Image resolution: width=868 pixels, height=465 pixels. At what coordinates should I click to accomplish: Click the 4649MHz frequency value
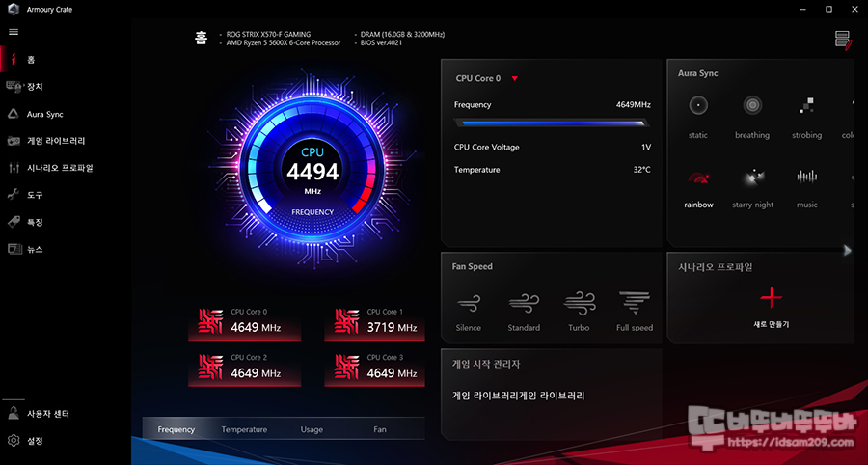pyautogui.click(x=634, y=104)
